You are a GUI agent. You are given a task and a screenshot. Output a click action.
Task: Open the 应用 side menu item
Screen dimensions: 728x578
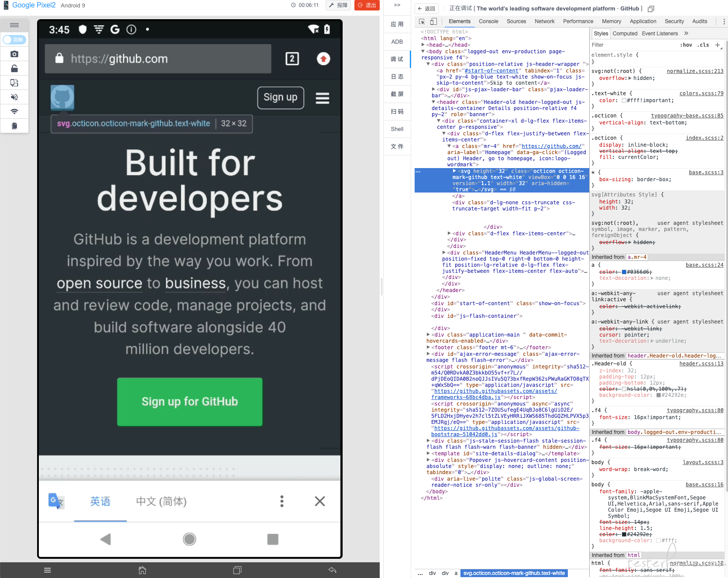[x=397, y=24]
